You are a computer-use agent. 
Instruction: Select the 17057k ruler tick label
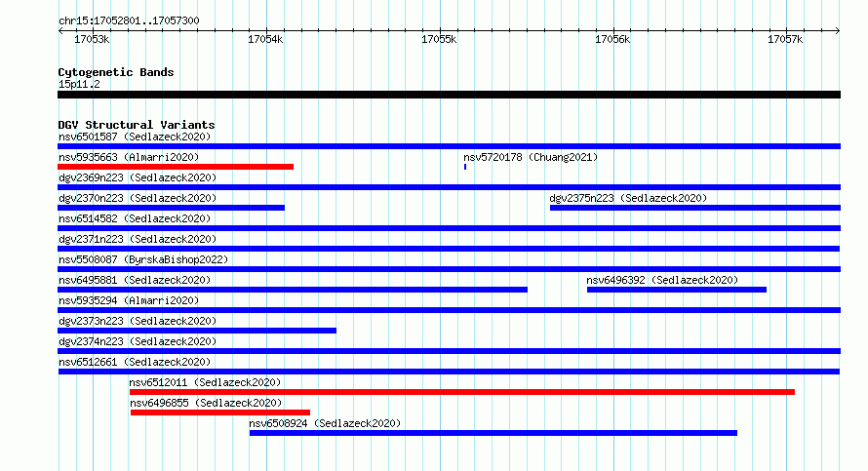pyautogui.click(x=785, y=39)
